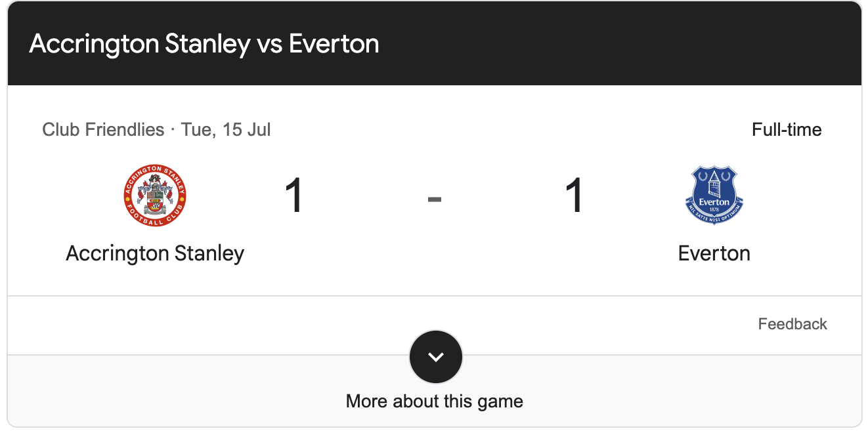This screenshot has width=868, height=433.
Task: Open the Club Friendlies competition label
Action: [x=103, y=129]
